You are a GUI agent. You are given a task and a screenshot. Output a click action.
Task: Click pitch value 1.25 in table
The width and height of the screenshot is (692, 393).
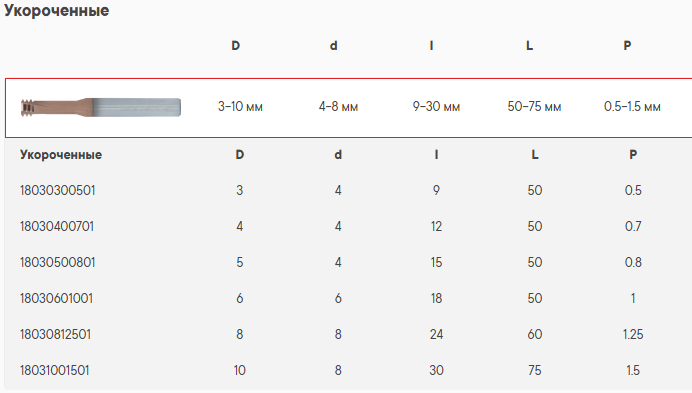tap(633, 334)
